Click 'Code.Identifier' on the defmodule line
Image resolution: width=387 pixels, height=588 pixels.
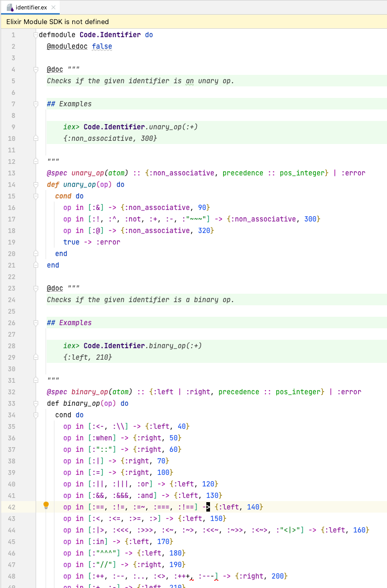pos(110,35)
